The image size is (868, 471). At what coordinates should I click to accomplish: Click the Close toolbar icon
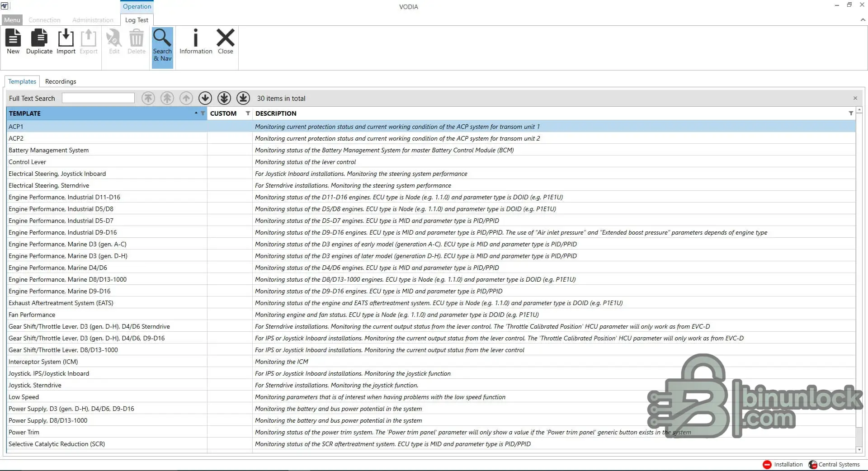coord(226,42)
